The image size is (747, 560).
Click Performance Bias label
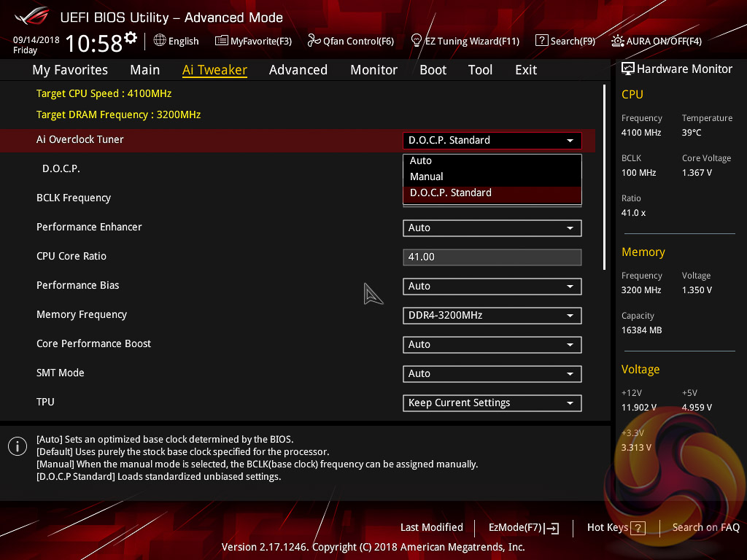[77, 285]
